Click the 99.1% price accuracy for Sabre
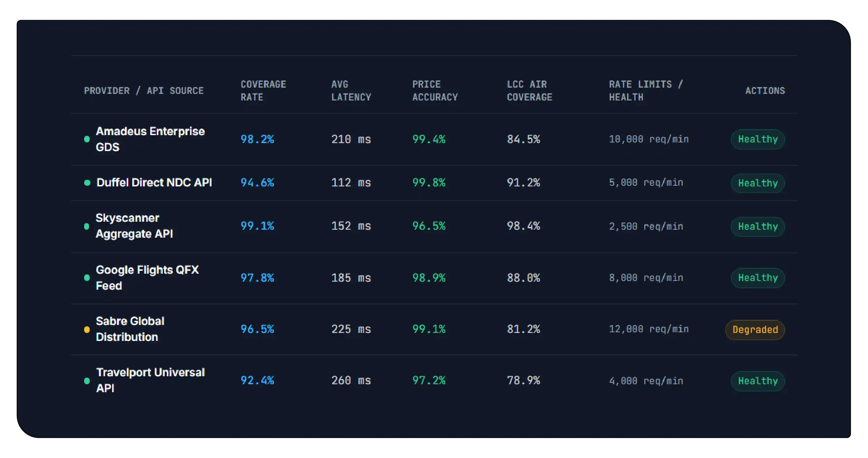This screenshot has height=458, width=868. pos(429,329)
